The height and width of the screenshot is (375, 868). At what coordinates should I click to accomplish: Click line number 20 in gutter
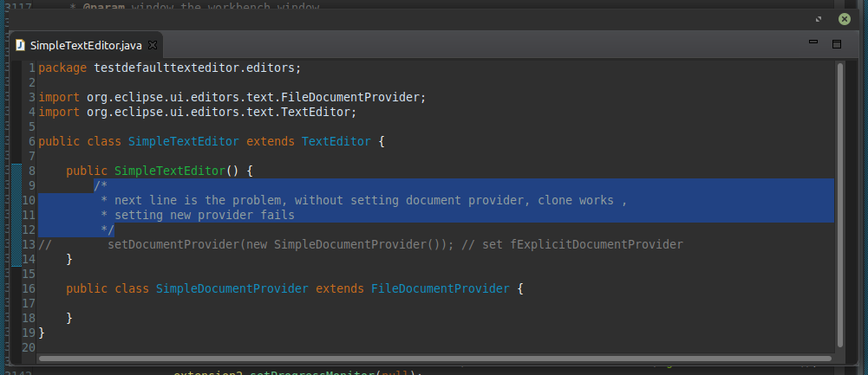29,347
